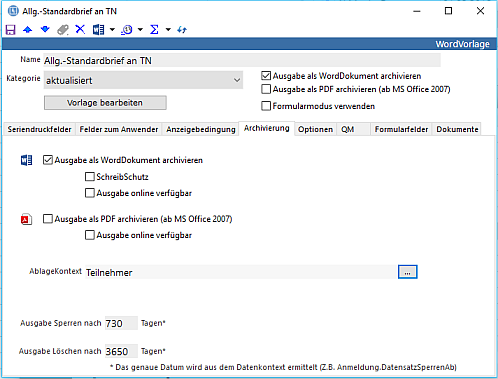The height and width of the screenshot is (379, 498).
Task: Delete the record with the blue X
Action: click(80, 29)
